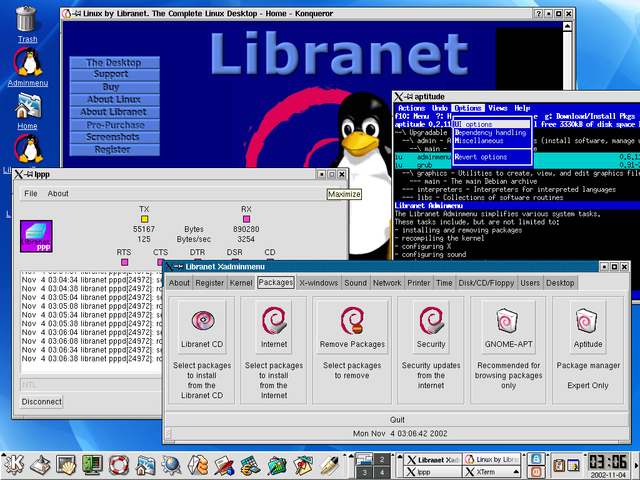The image size is (640, 480).
Task: Lock the screen with the padlock icon
Action: coord(536,459)
